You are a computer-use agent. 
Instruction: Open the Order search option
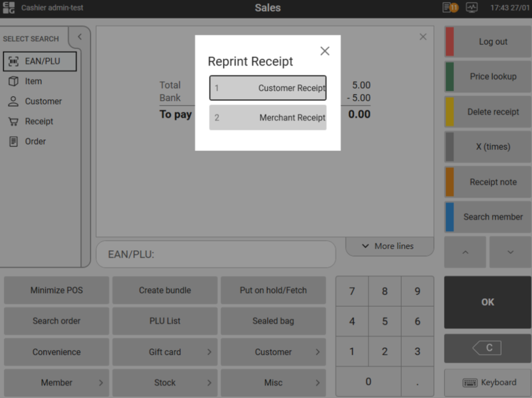(35, 141)
